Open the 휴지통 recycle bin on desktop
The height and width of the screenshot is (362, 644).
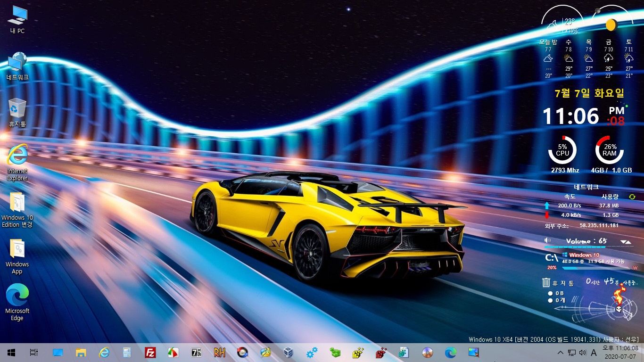(17, 112)
